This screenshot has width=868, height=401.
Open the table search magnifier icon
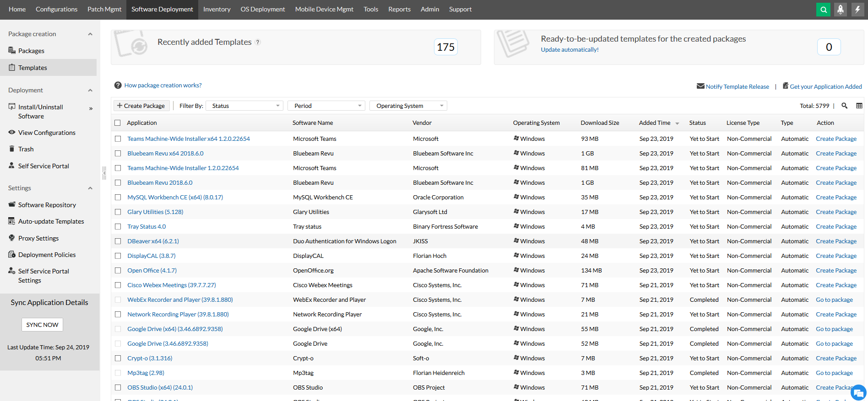click(x=845, y=106)
